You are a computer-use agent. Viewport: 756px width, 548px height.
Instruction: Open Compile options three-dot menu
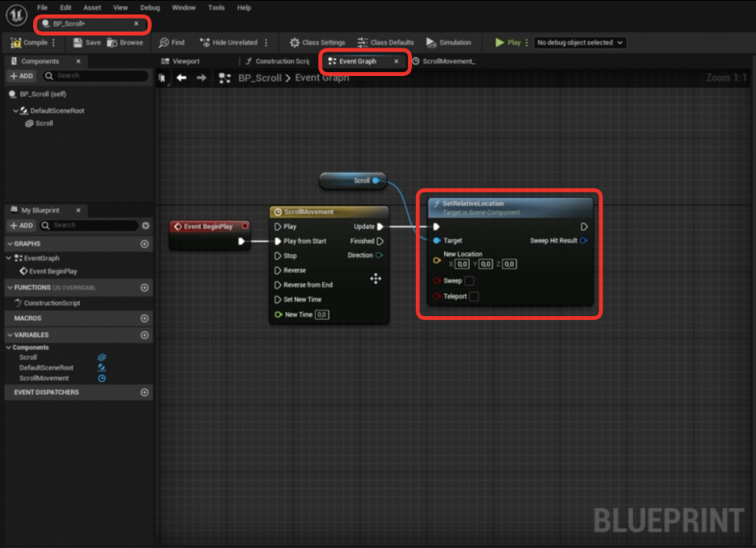[x=53, y=43]
